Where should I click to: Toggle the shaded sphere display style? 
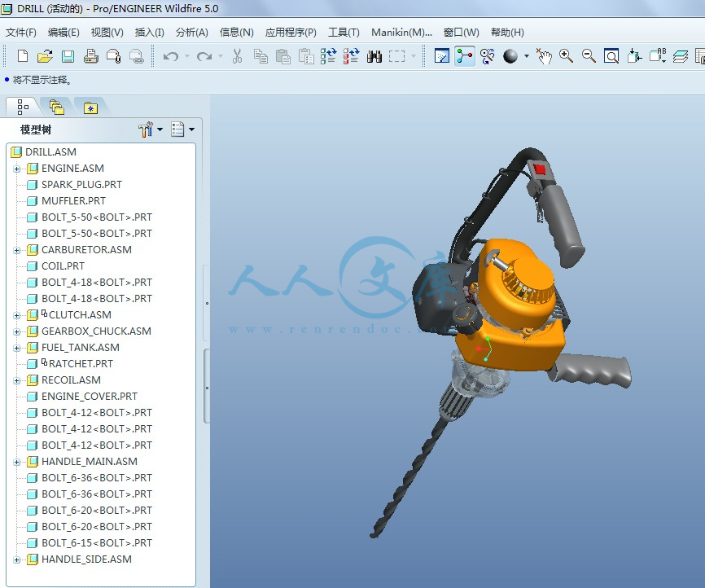click(510, 56)
